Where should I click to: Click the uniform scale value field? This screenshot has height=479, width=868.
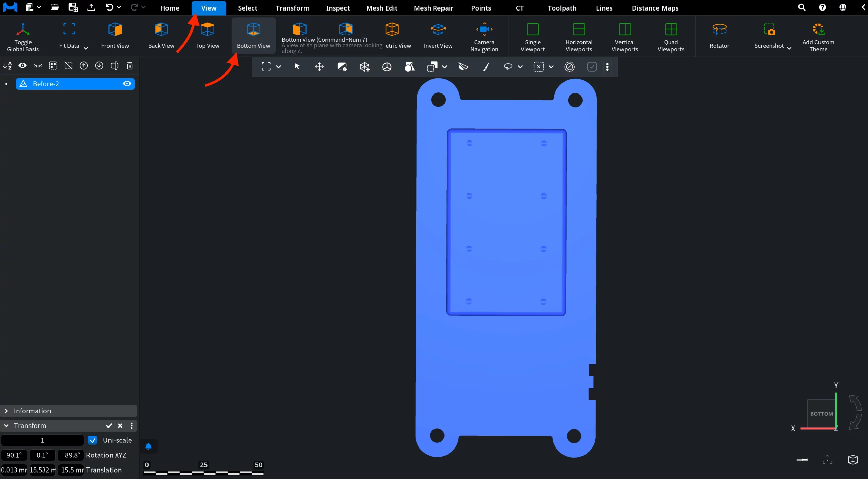[42, 440]
